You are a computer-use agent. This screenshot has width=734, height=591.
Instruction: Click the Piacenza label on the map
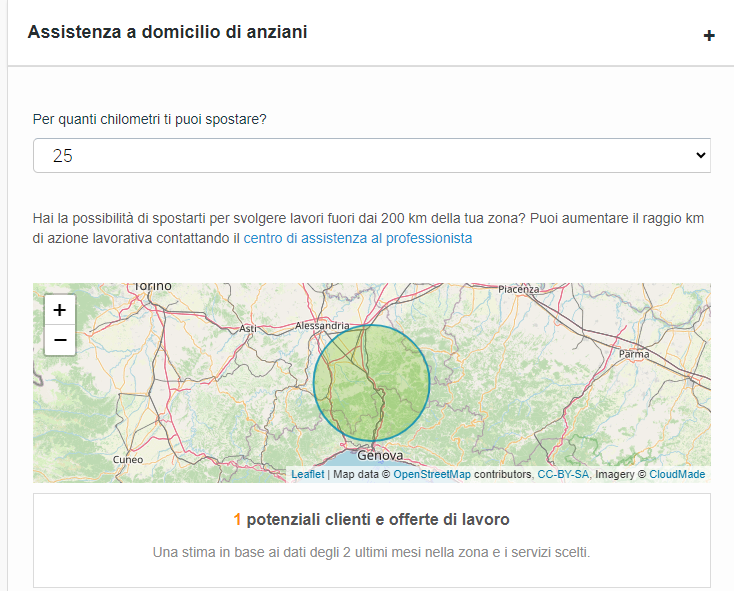[519, 289]
